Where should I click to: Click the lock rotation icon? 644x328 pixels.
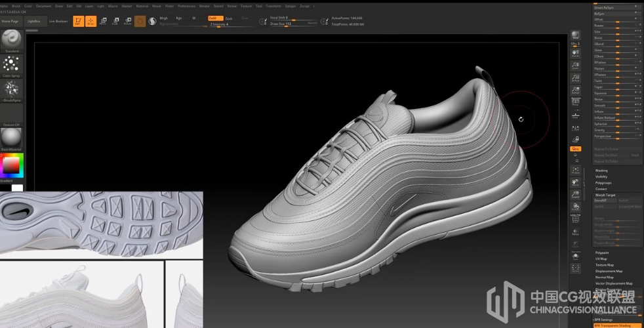tap(575, 140)
